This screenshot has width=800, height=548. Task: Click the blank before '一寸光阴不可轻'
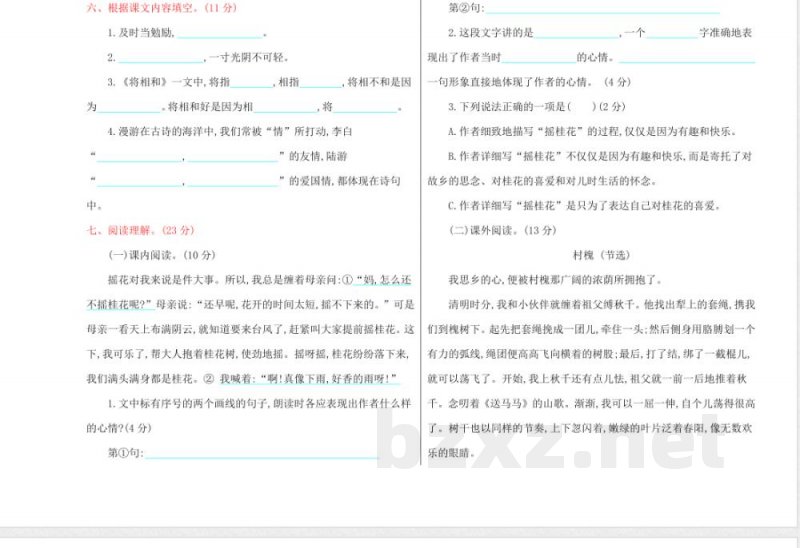click(x=161, y=58)
